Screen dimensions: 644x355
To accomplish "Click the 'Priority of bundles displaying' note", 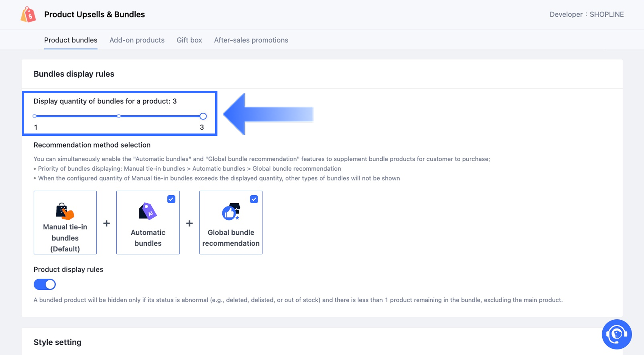I will click(187, 168).
